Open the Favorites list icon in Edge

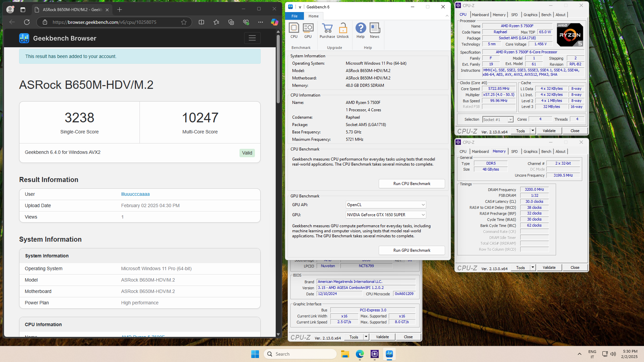coord(216,22)
